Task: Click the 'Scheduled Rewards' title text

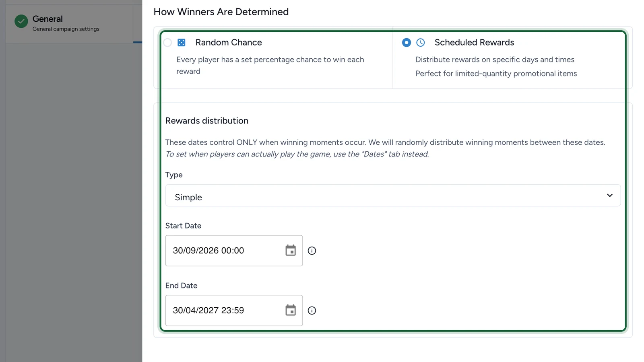Action: pyautogui.click(x=474, y=43)
